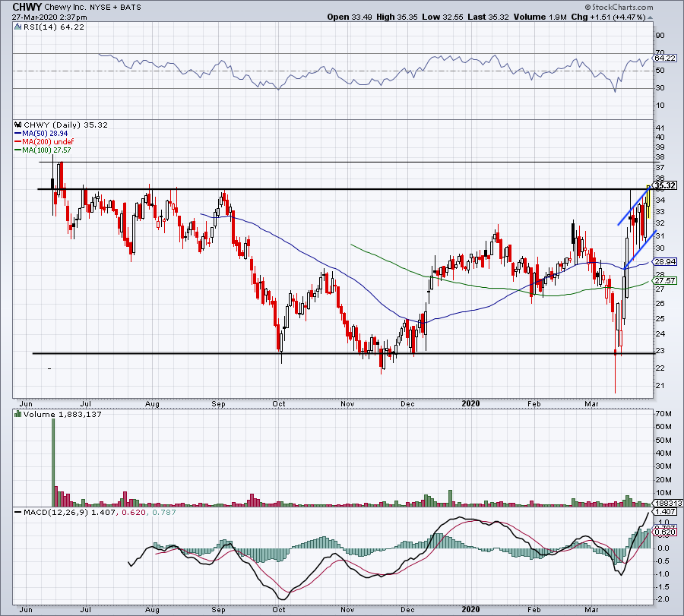
Task: Select the CHWY ticker symbol in header
Action: coord(27,7)
